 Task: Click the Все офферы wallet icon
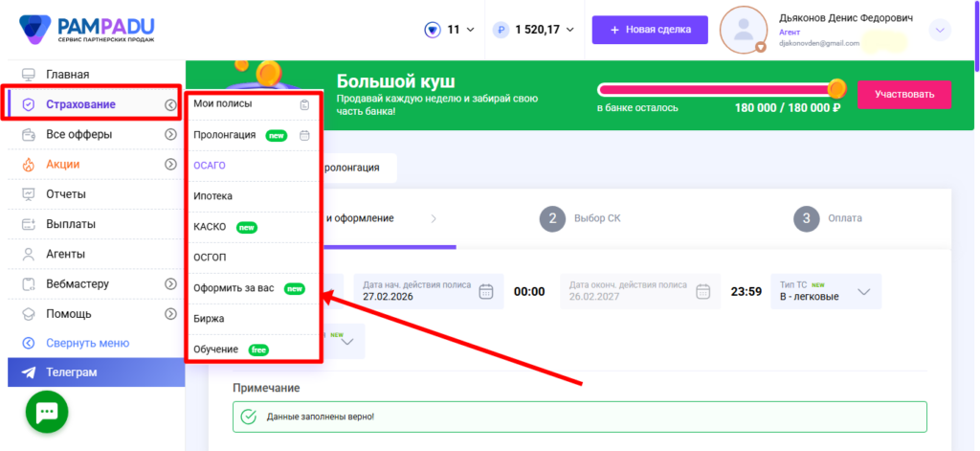click(28, 134)
